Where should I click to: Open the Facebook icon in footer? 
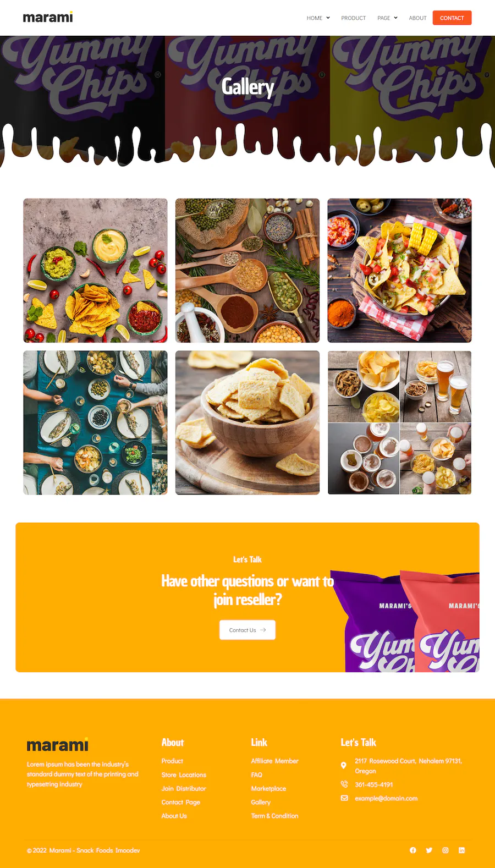click(x=413, y=850)
